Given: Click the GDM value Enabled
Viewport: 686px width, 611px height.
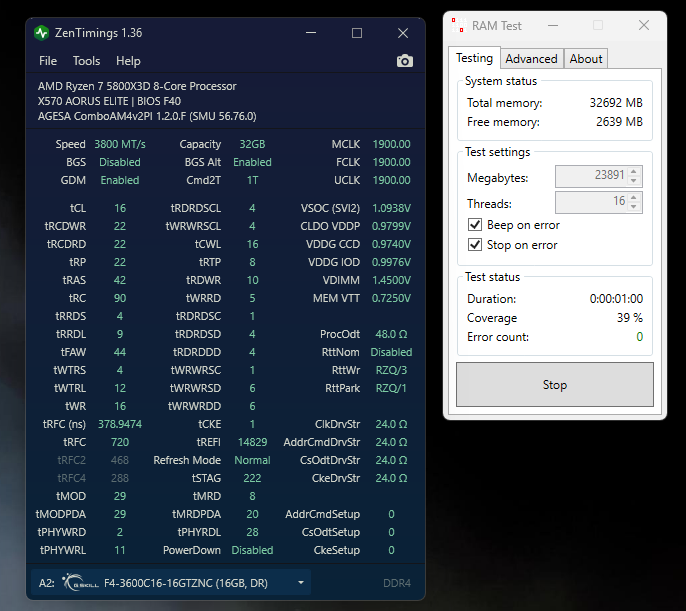Looking at the screenshot, I should tap(120, 180).
